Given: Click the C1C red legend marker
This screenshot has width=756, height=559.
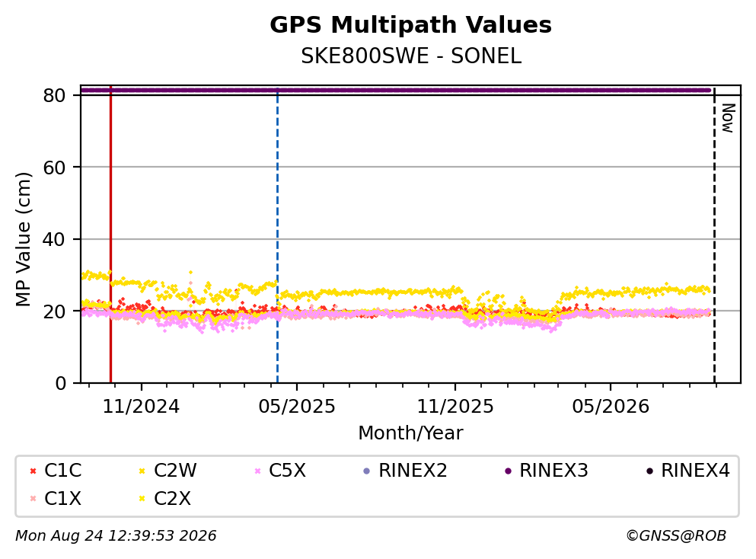Looking at the screenshot, I should point(33,471).
